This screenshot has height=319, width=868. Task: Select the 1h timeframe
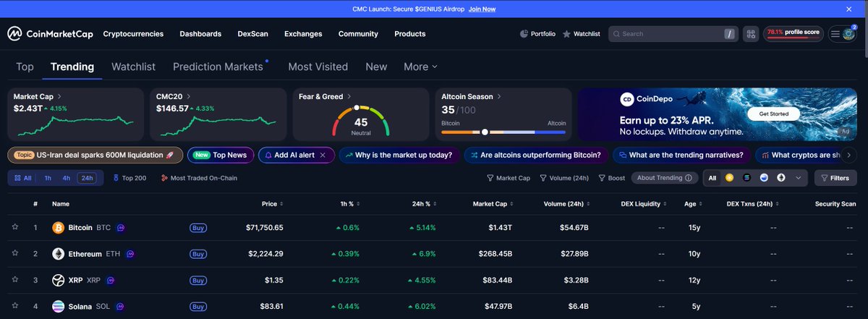(48, 178)
